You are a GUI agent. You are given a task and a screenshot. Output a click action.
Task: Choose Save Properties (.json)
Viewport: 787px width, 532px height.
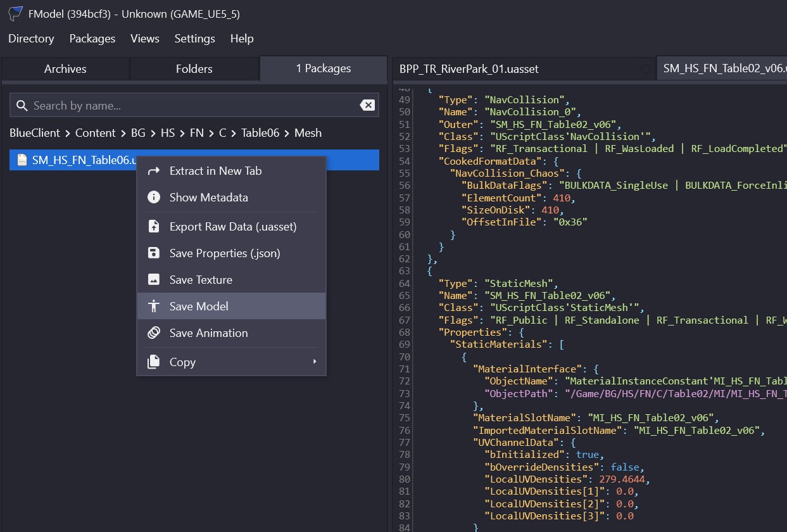coord(231,253)
